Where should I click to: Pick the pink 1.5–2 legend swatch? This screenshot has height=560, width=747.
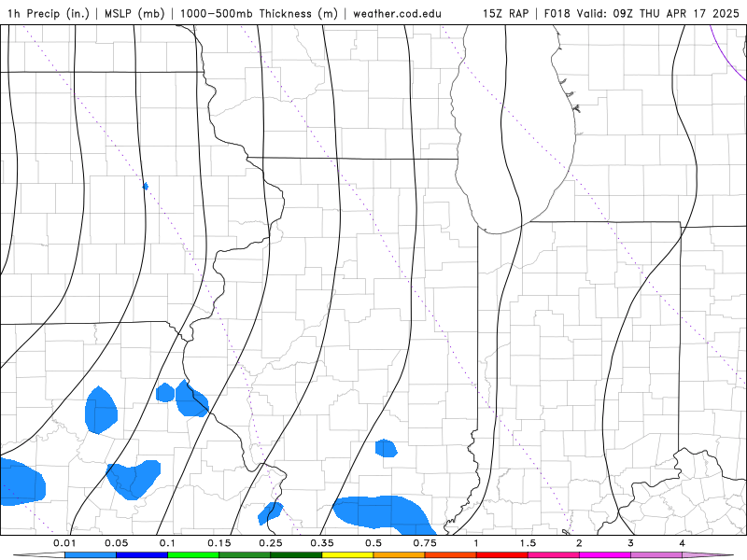(554, 555)
